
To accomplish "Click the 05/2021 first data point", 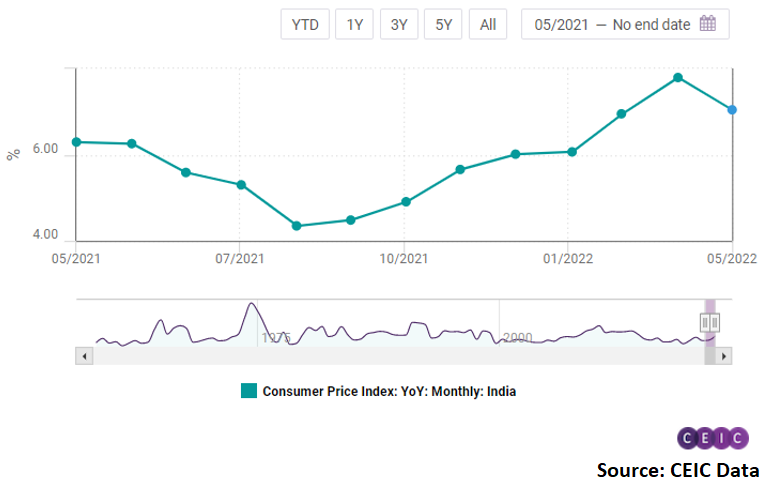I will (76, 142).
